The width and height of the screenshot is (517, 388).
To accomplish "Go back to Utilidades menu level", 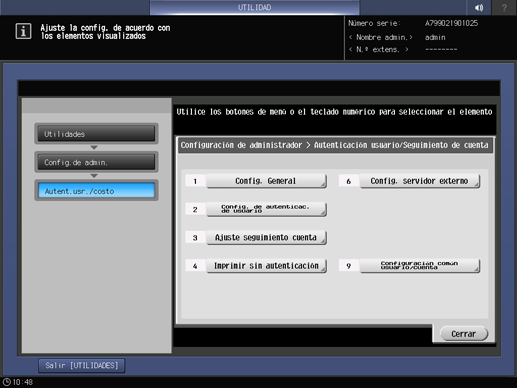I will [96, 134].
